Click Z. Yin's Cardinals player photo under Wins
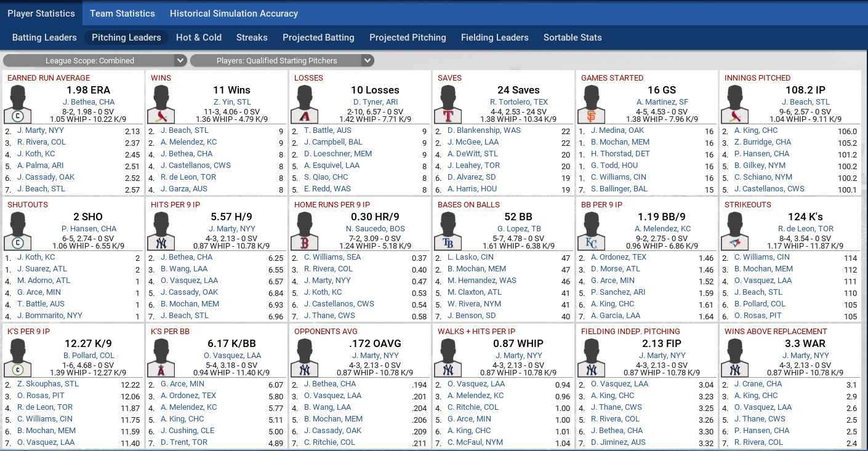This screenshot has height=451, width=868. pos(161,104)
